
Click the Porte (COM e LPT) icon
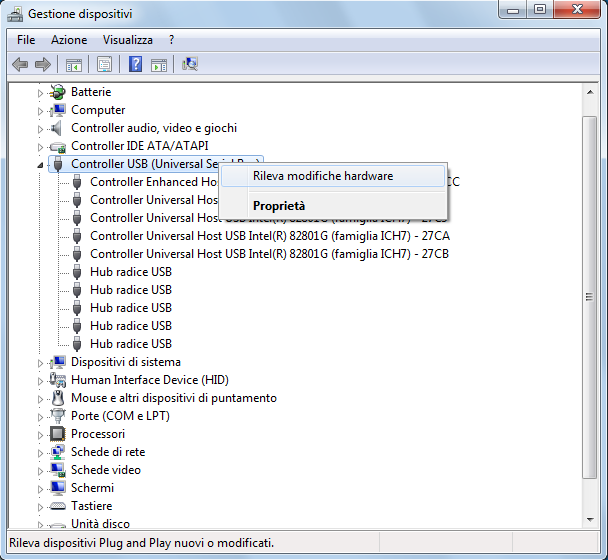point(58,416)
